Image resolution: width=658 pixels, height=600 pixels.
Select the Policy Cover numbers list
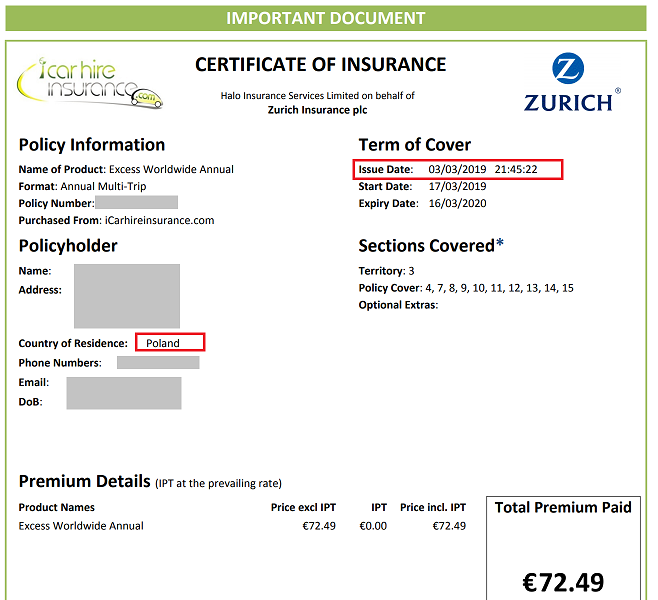coord(499,288)
